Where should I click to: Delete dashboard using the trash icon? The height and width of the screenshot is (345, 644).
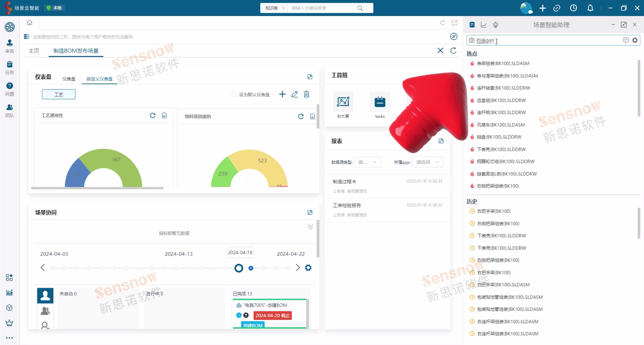click(x=306, y=94)
